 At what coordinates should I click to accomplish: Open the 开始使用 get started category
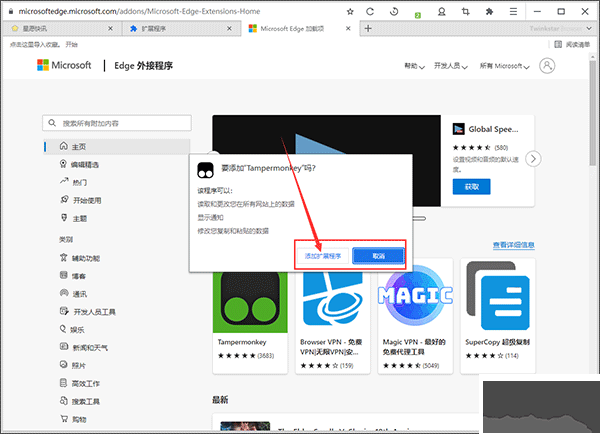pyautogui.click(x=80, y=200)
